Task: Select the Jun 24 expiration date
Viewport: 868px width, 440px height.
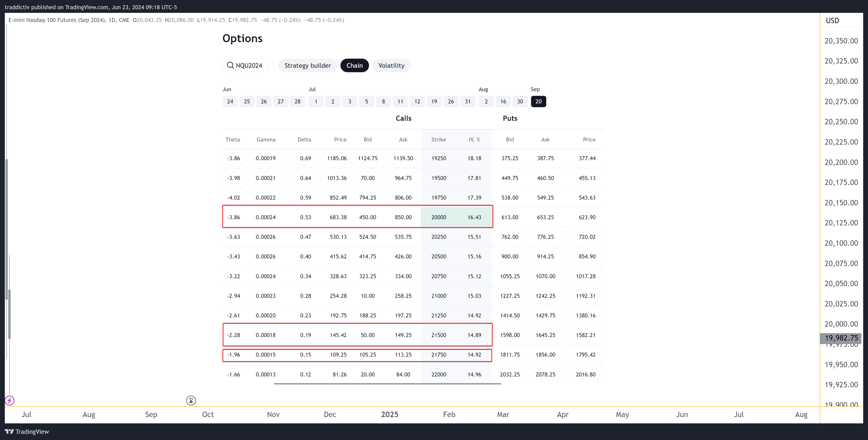Action: click(x=230, y=101)
